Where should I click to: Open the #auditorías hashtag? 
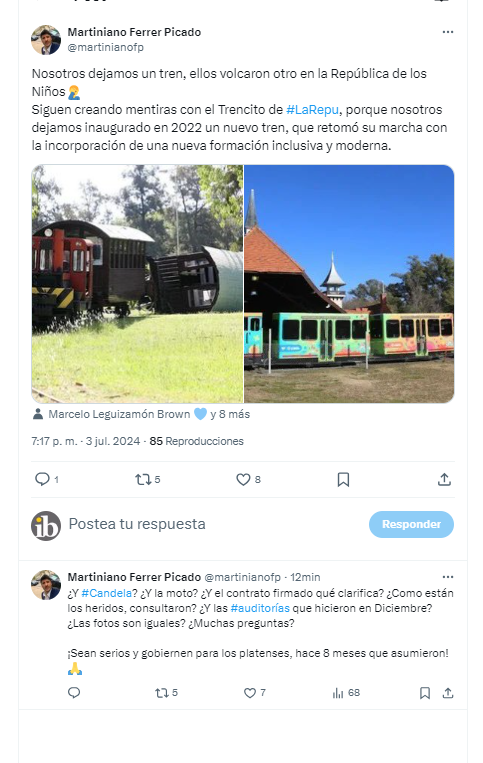[x=260, y=608]
